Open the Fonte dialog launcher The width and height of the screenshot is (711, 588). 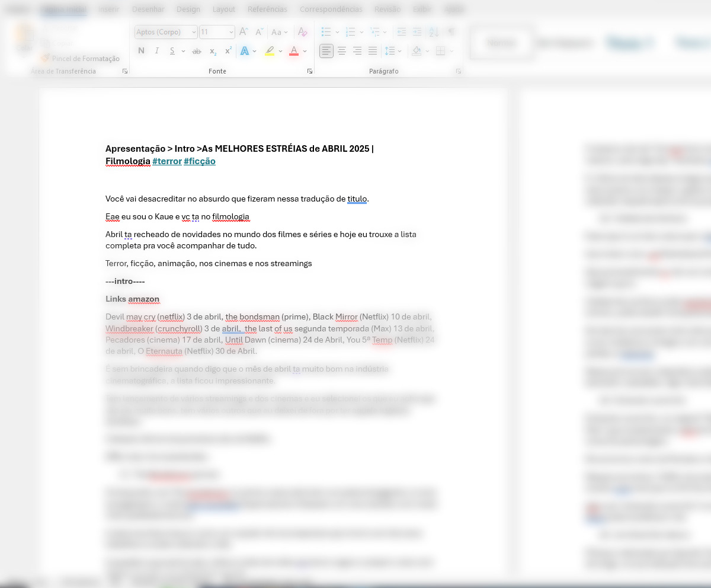[x=310, y=71]
